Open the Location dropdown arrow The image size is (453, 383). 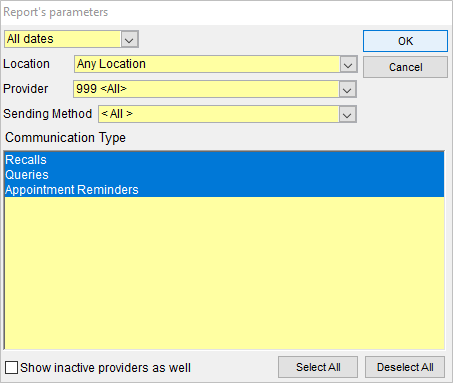pos(348,64)
